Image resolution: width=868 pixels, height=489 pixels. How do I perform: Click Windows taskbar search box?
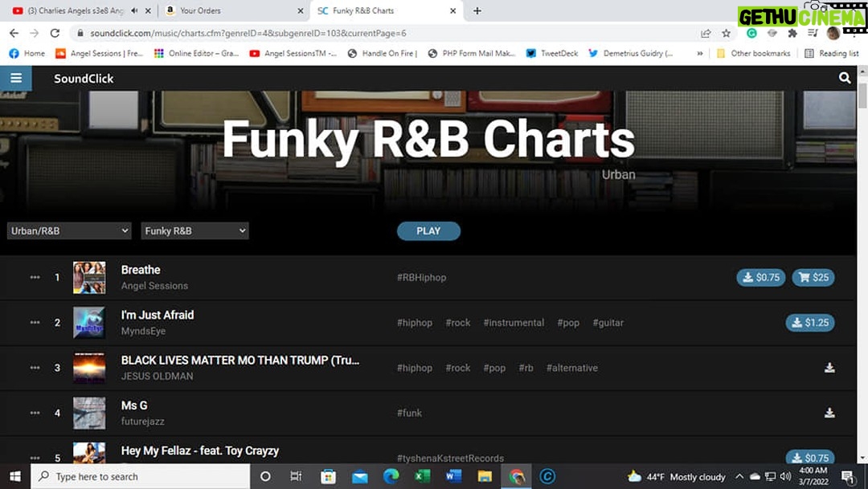140,476
